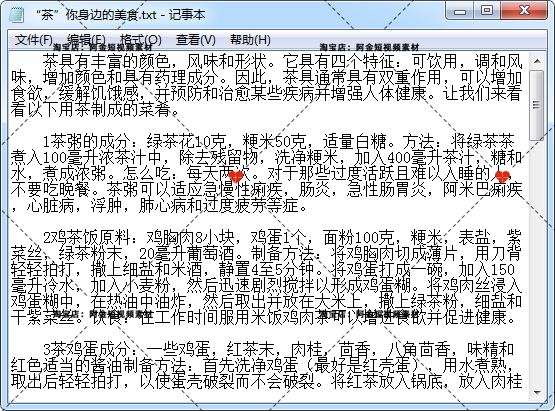Open the 文件(F) menu
The width and height of the screenshot is (555, 411).
coord(34,40)
